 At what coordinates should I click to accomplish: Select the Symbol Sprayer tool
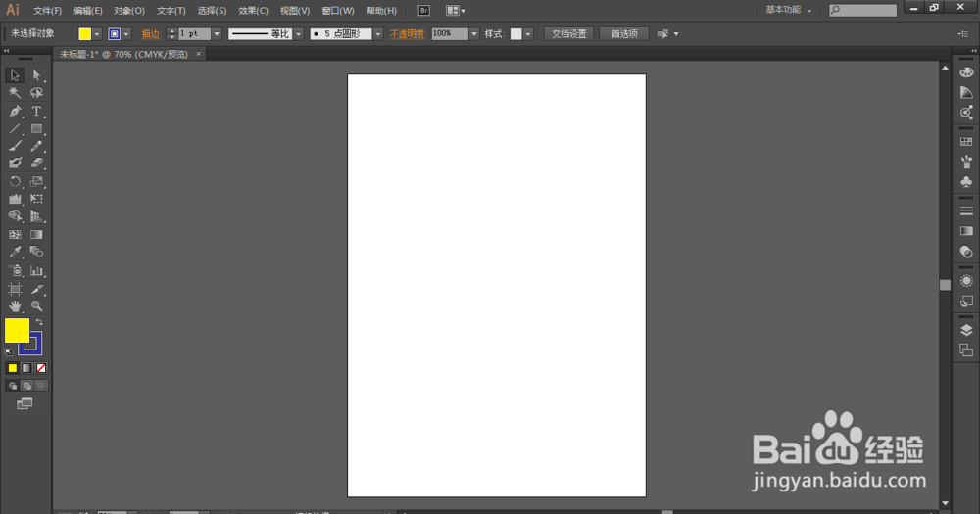click(15, 270)
